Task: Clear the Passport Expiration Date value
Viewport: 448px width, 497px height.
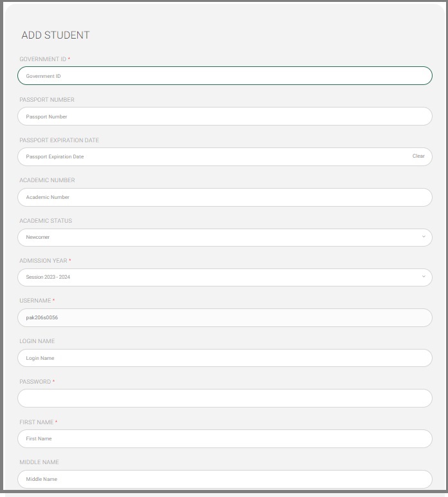Action: 418,156
